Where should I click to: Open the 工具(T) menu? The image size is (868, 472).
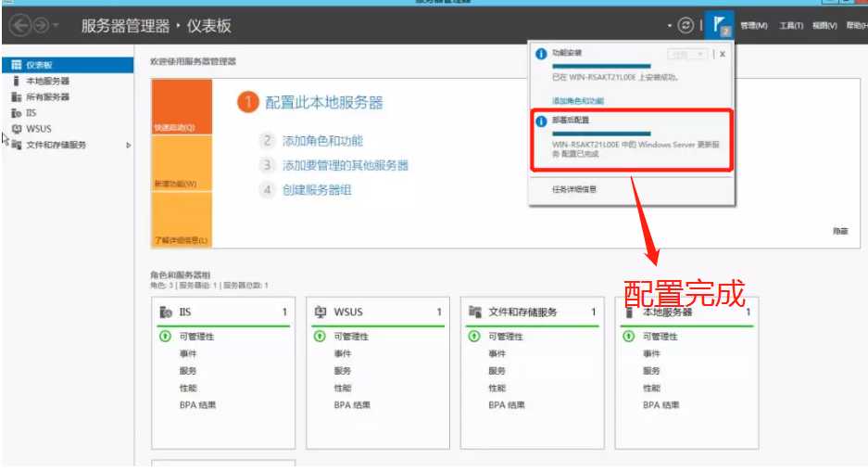(x=791, y=25)
